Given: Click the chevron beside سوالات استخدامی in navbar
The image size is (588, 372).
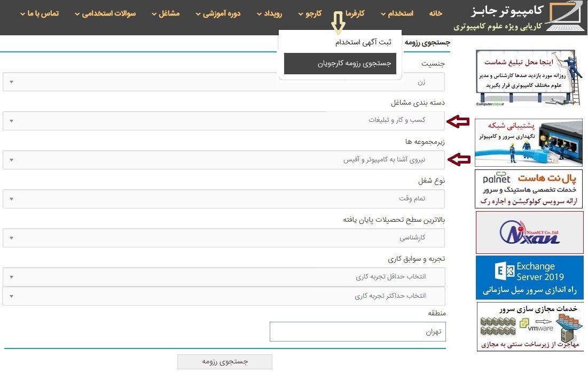Looking at the screenshot, I should (x=76, y=14).
